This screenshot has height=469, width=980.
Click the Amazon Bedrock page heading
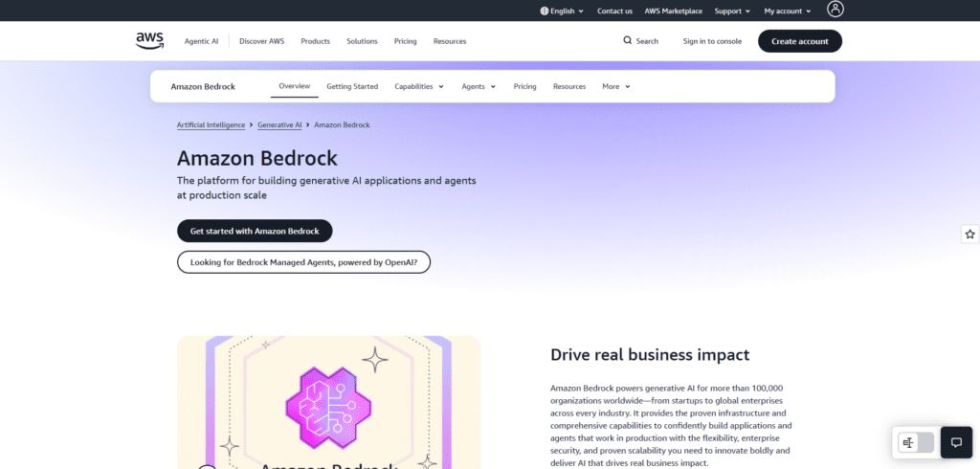tap(256, 158)
